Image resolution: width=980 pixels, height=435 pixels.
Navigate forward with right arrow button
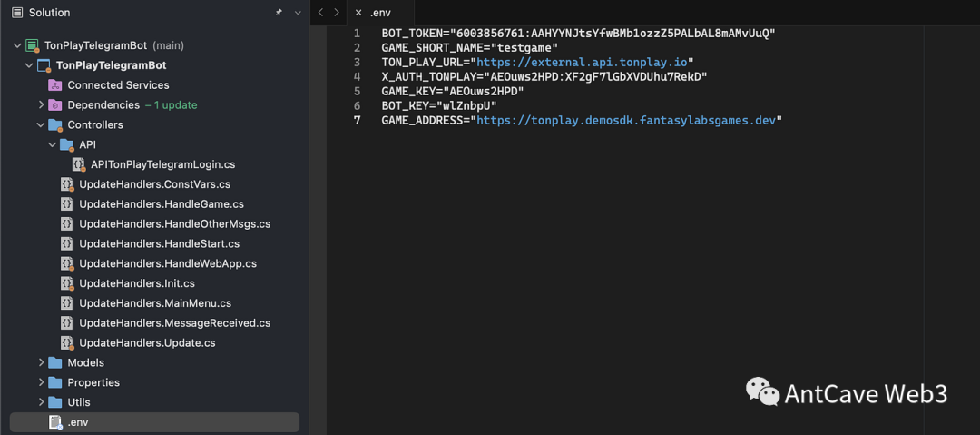pos(337,13)
